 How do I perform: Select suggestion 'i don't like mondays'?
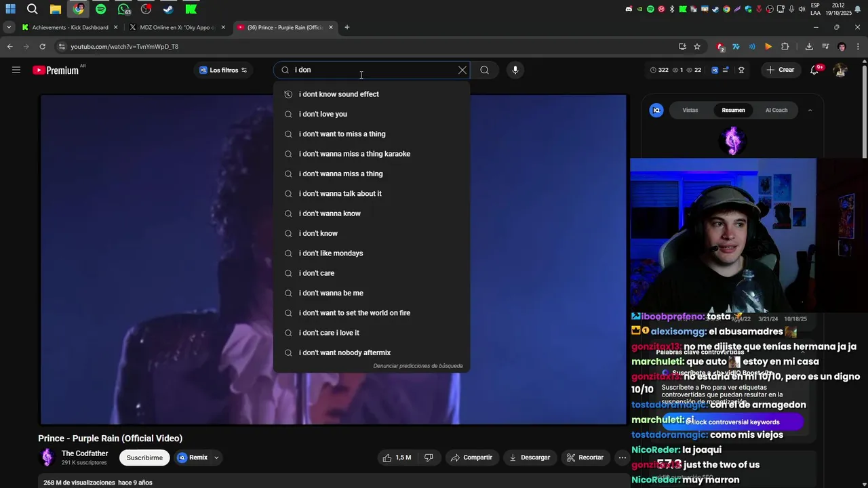pyautogui.click(x=372, y=253)
